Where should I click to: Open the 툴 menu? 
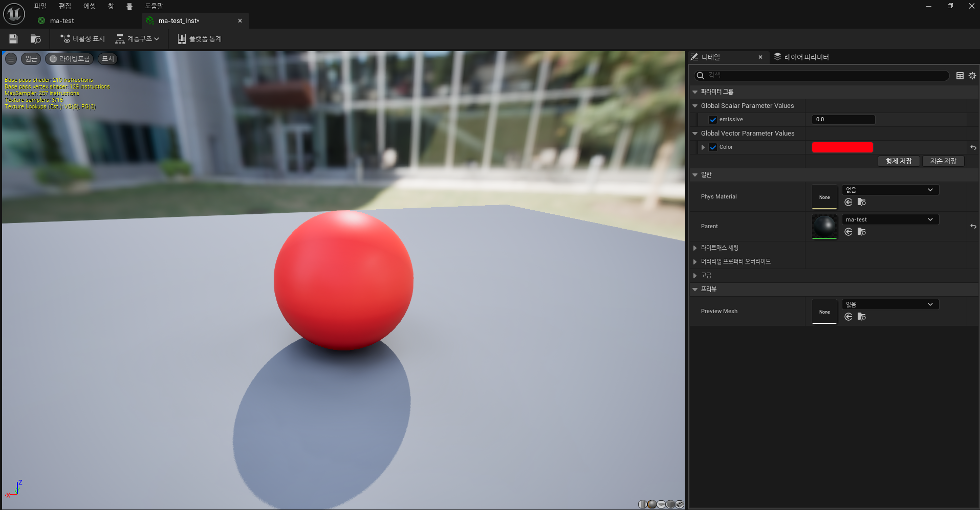click(x=129, y=6)
